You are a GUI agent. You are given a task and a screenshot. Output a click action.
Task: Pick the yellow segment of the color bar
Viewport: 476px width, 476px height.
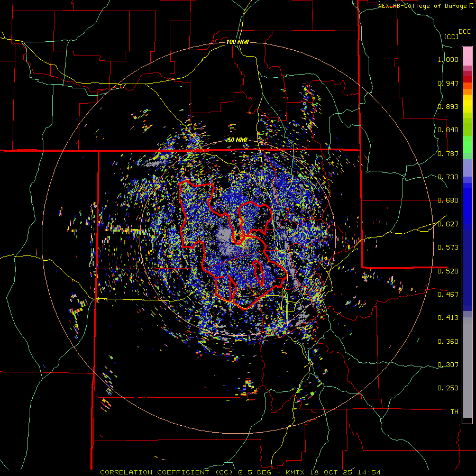[x=467, y=104]
